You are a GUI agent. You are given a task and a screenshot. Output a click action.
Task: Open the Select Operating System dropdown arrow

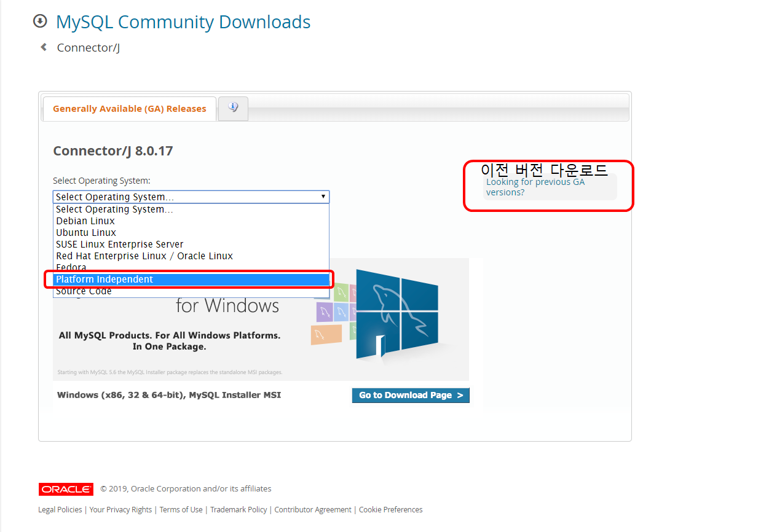click(x=323, y=197)
